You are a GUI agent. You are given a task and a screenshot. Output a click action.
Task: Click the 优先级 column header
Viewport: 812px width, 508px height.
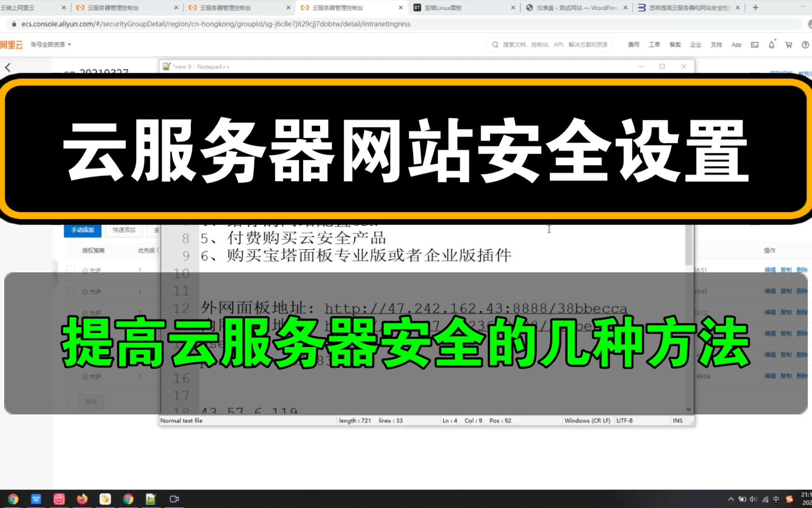[x=146, y=250]
